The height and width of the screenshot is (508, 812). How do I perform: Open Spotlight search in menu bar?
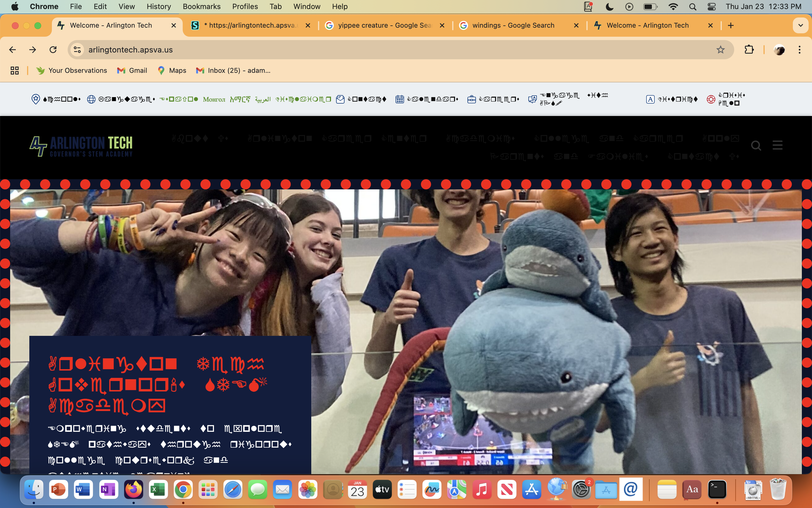pos(692,7)
